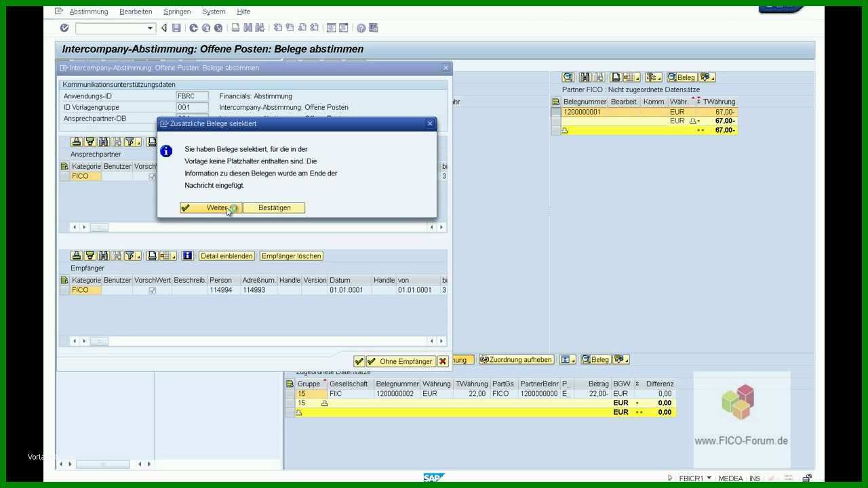868x488 pixels.
Task: Select all rows icon in zugeordnete Datensätze table
Action: click(x=290, y=384)
